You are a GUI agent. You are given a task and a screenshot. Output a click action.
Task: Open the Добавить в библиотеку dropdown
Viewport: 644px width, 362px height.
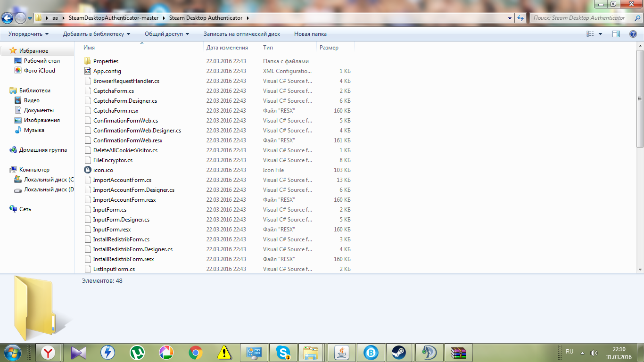pos(97,34)
